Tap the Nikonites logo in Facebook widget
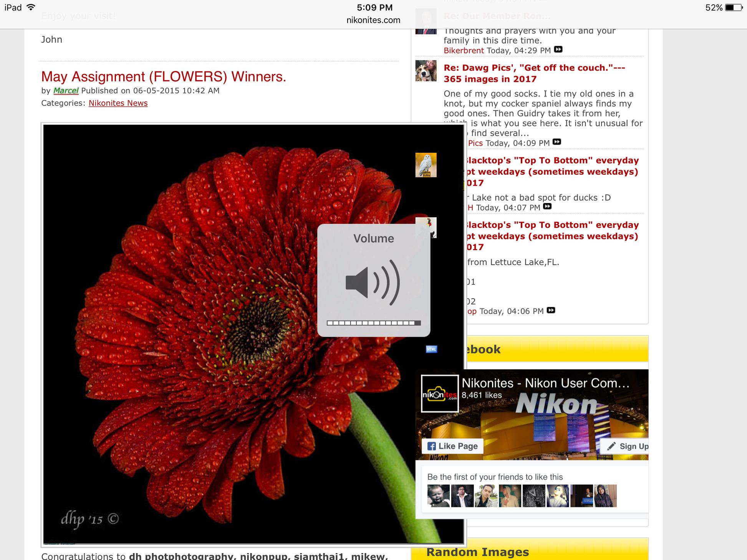747x560 pixels. (440, 394)
